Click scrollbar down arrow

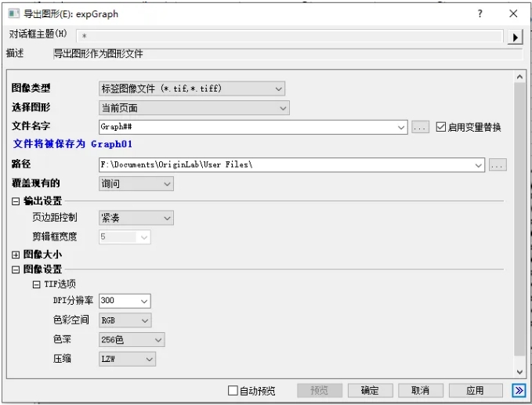(x=519, y=372)
